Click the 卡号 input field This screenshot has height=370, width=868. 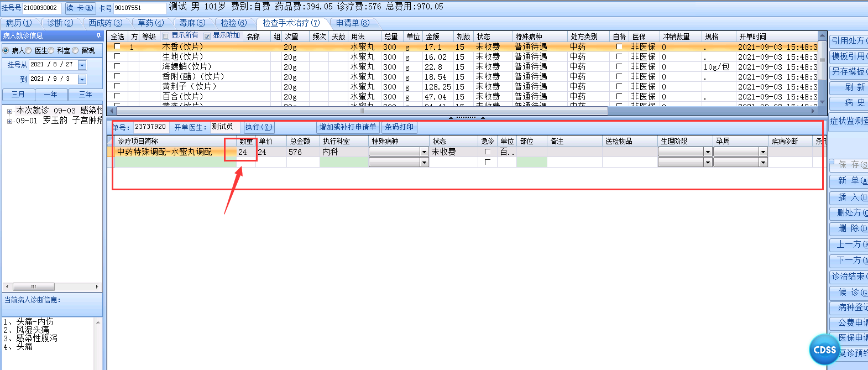pyautogui.click(x=139, y=8)
